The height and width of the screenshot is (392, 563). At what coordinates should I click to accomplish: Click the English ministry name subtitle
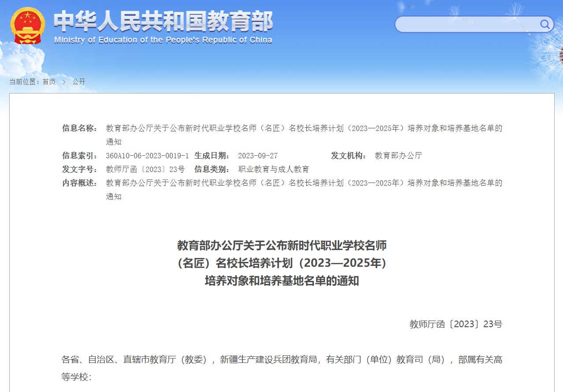pyautogui.click(x=163, y=40)
